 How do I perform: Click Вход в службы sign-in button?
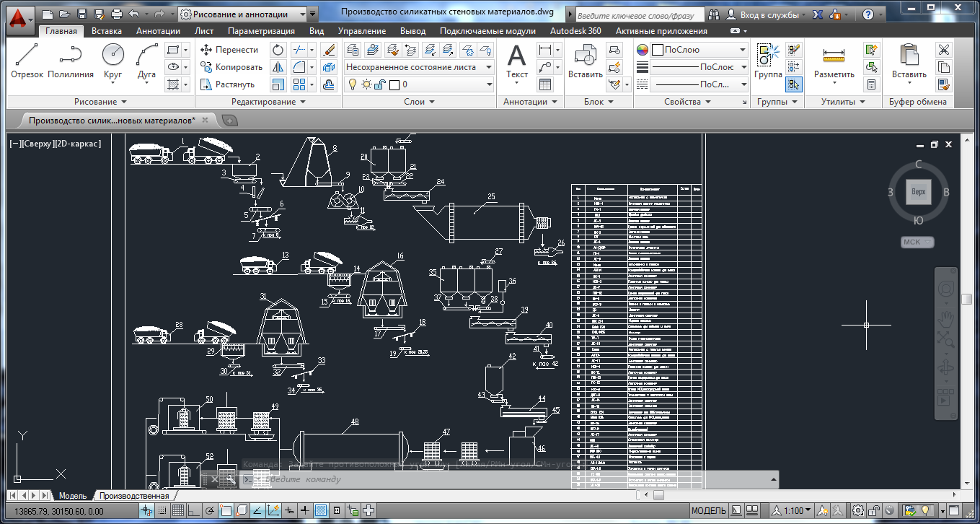coord(766,14)
